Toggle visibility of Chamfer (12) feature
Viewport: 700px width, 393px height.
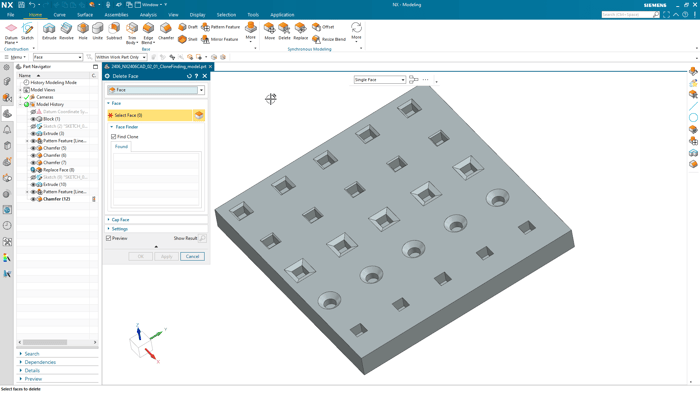pyautogui.click(x=33, y=199)
